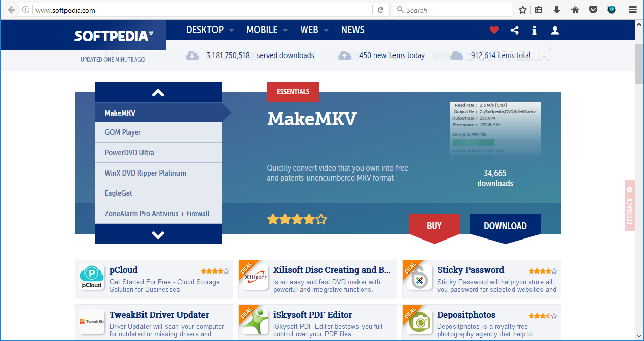644x341 pixels.
Task: Click the Xilisoft app icon
Action: (x=256, y=278)
